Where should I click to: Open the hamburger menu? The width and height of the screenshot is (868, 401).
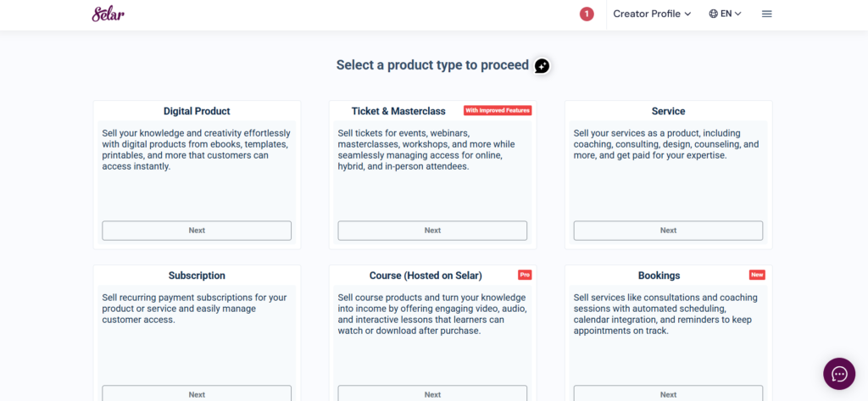(x=766, y=14)
